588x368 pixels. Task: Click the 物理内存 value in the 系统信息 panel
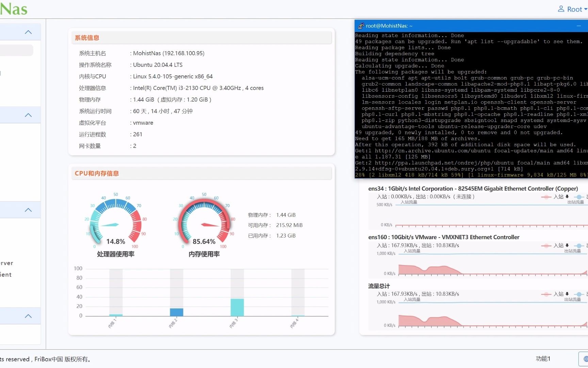pos(172,99)
